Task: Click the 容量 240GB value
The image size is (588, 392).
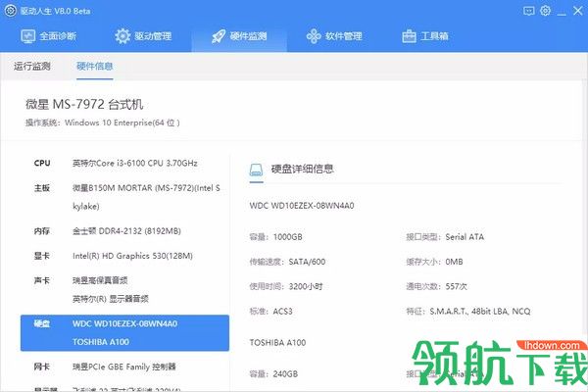Action: pyautogui.click(x=285, y=374)
